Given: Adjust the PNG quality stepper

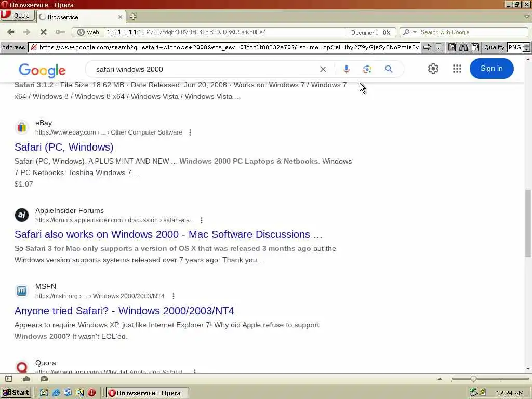Looking at the screenshot, I should pyautogui.click(x=527, y=47).
